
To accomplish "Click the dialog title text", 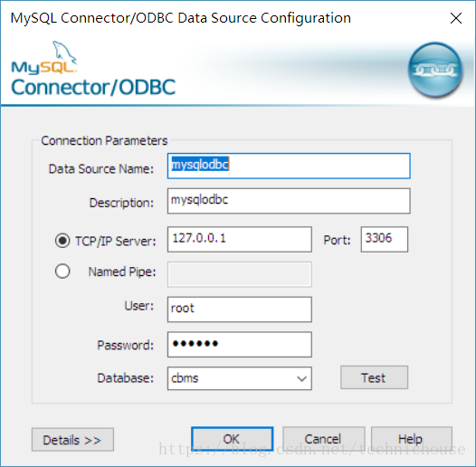I will point(181,18).
